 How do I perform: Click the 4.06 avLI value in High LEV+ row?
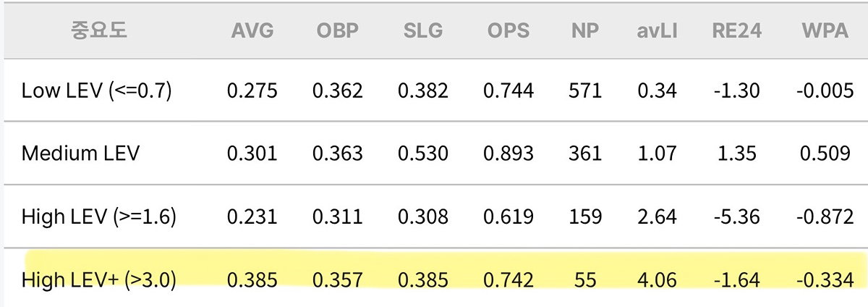(x=657, y=279)
